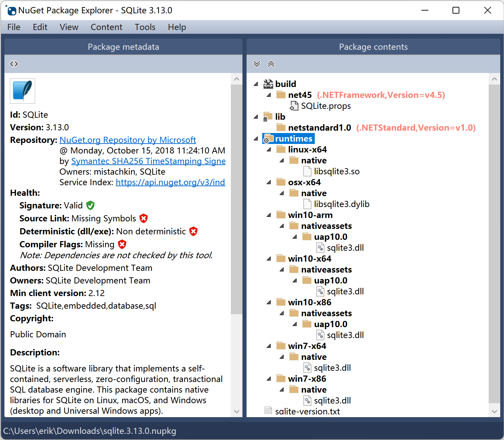
Task: Click the SQLite package feather icon
Action: coord(23,91)
